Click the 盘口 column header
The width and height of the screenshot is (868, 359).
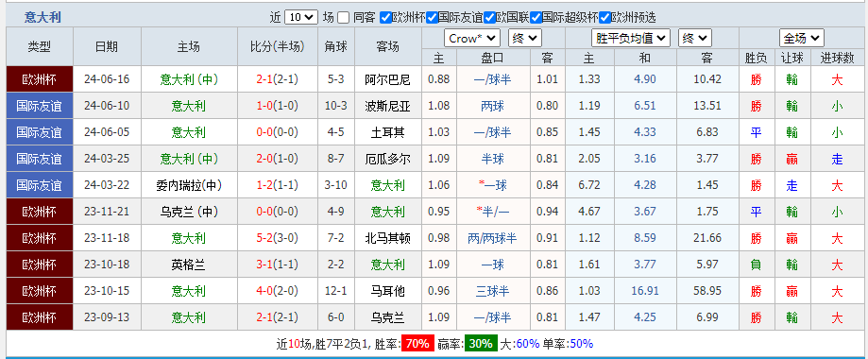pyautogui.click(x=493, y=58)
